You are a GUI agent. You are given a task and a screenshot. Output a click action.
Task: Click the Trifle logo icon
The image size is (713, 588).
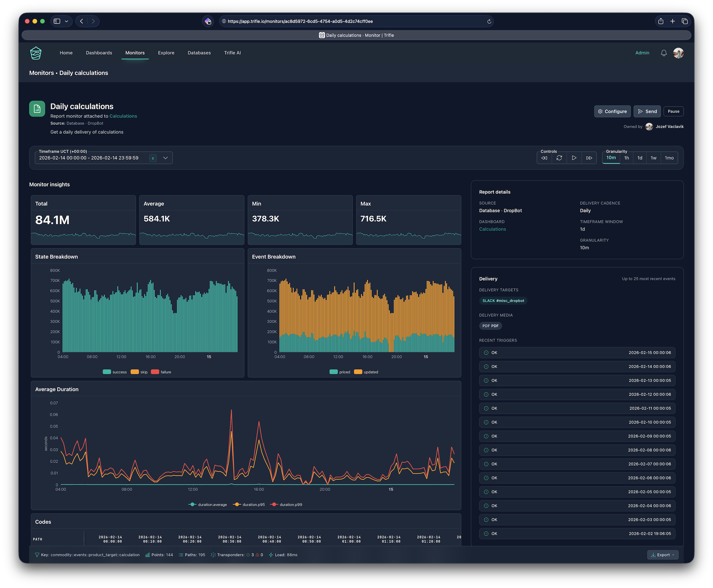(x=36, y=53)
